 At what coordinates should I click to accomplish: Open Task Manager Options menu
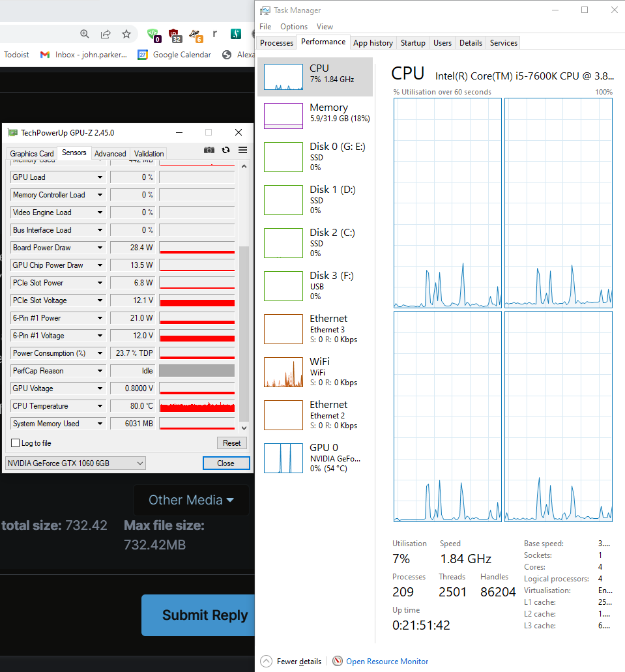(x=294, y=27)
